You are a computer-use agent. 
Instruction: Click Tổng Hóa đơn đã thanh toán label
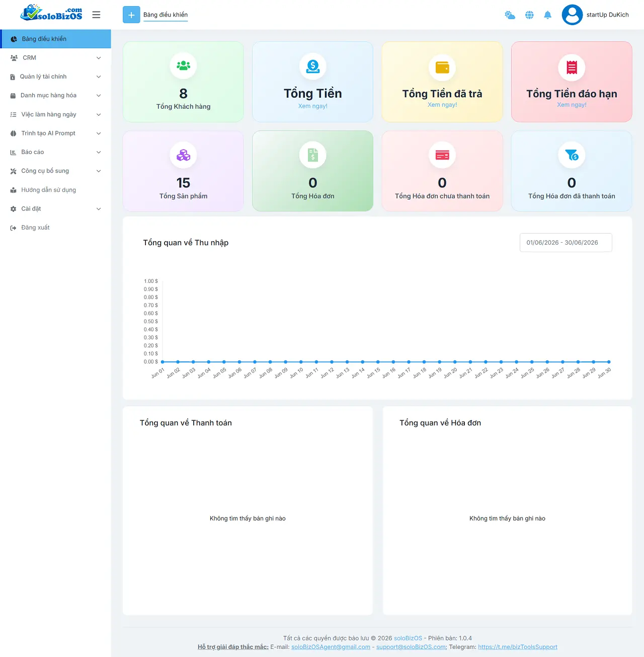click(572, 196)
